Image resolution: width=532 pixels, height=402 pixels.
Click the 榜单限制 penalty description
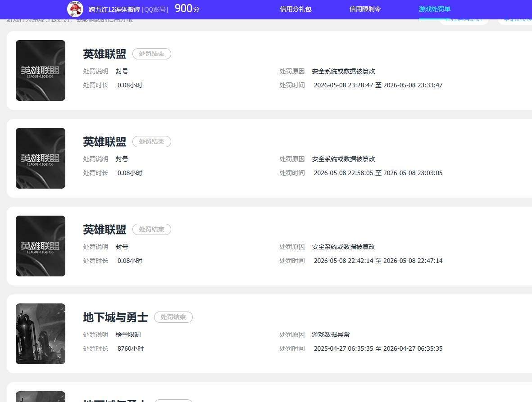[128, 334]
